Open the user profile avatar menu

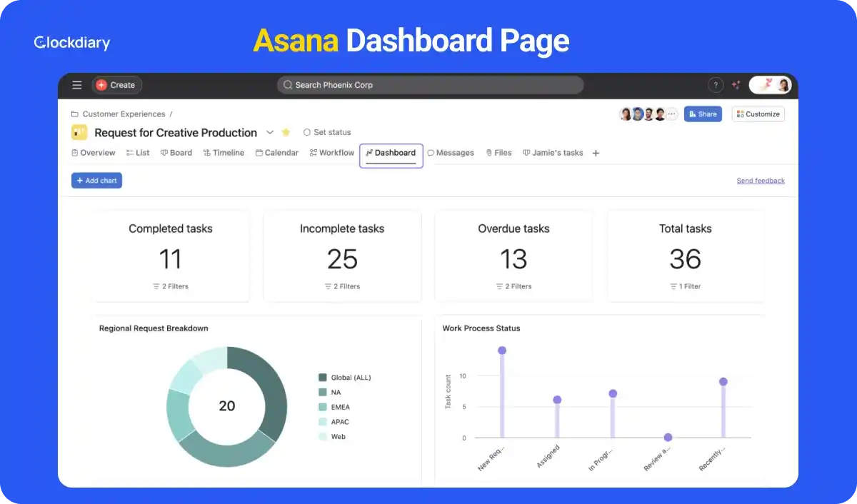click(770, 85)
